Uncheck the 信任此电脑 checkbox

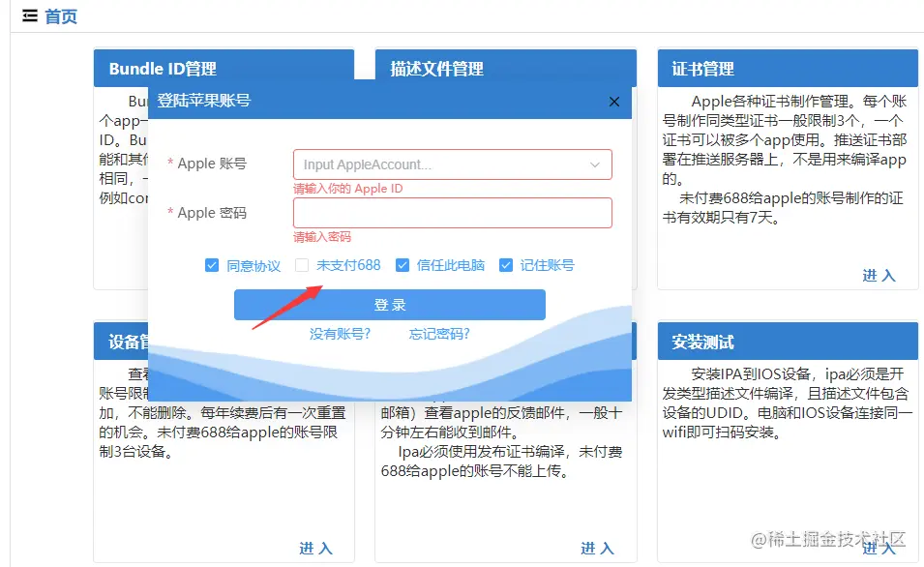tap(402, 265)
